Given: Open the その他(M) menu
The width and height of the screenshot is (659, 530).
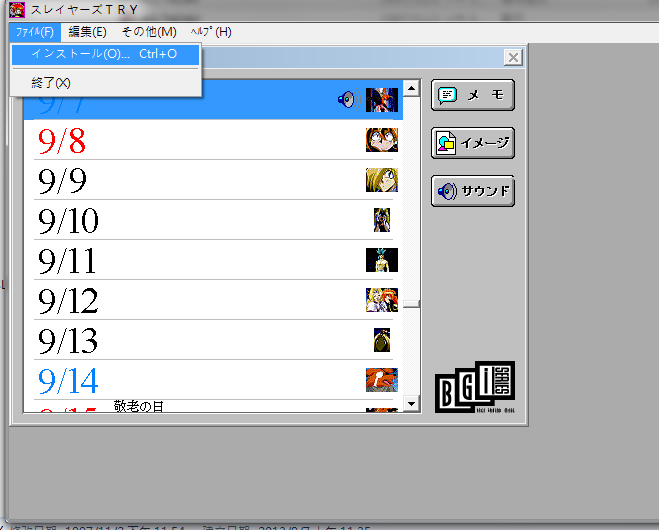Looking at the screenshot, I should pyautogui.click(x=149, y=32).
